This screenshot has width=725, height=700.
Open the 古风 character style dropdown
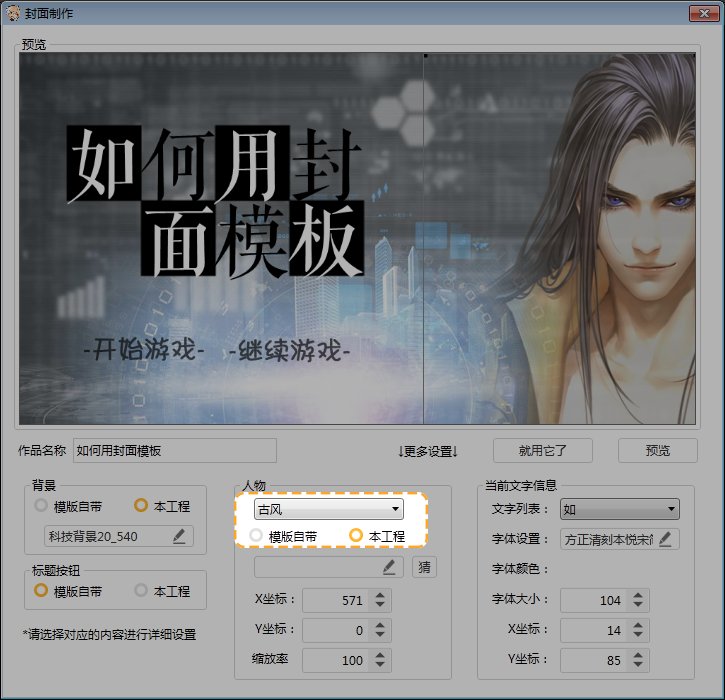point(328,509)
